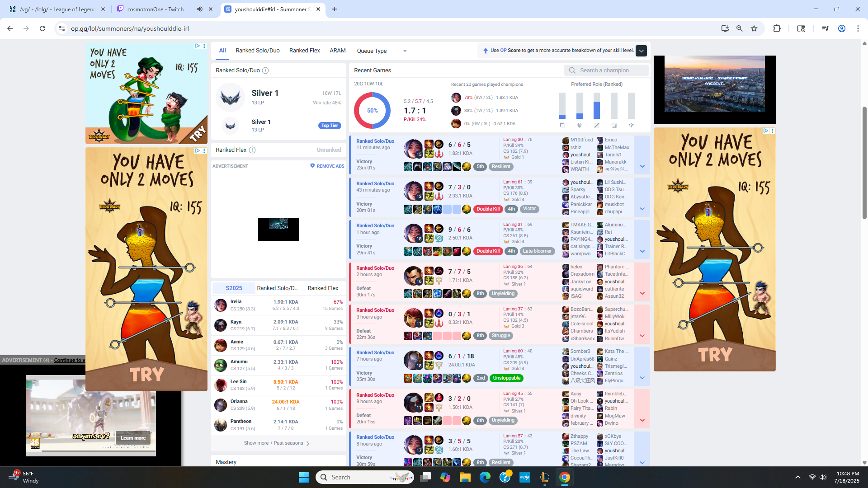Click the page vertical scrollbar

point(864,163)
